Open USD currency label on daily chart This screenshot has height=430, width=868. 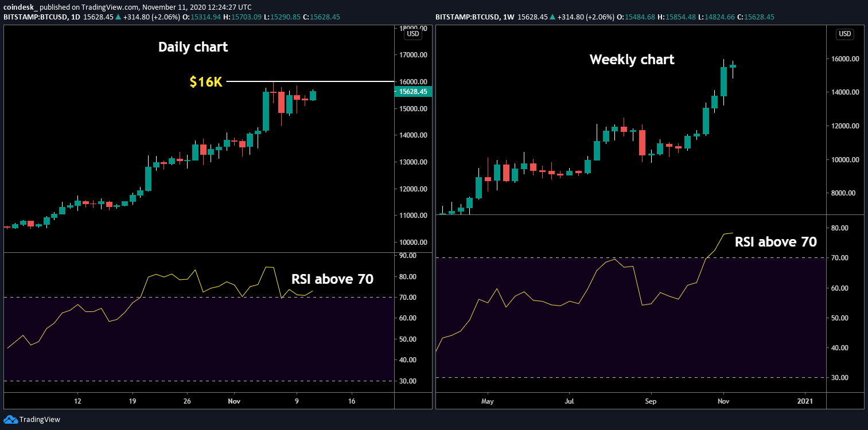click(412, 34)
